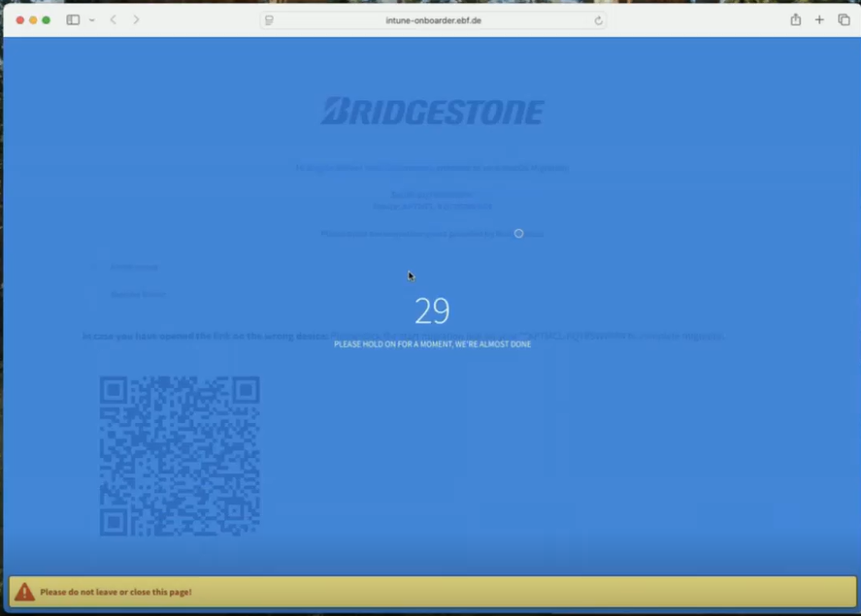Click the countdown number 29

(x=432, y=310)
